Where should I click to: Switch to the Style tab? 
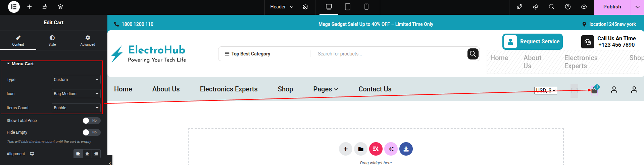pos(52,41)
